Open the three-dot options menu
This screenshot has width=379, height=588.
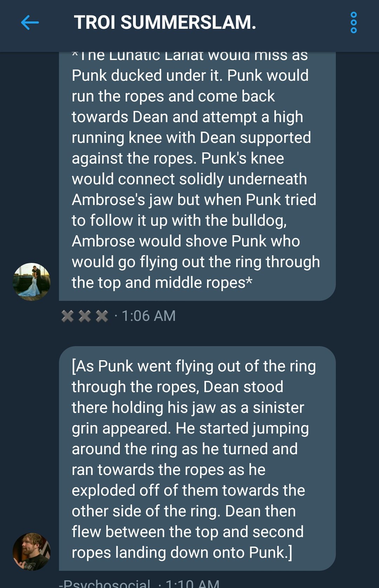(353, 23)
